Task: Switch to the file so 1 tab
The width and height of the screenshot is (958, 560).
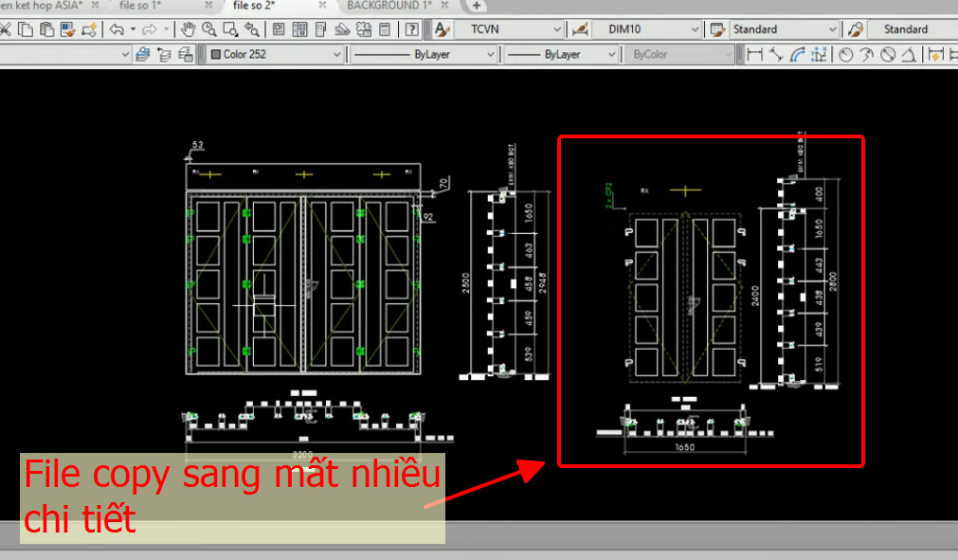Action: coord(152,5)
